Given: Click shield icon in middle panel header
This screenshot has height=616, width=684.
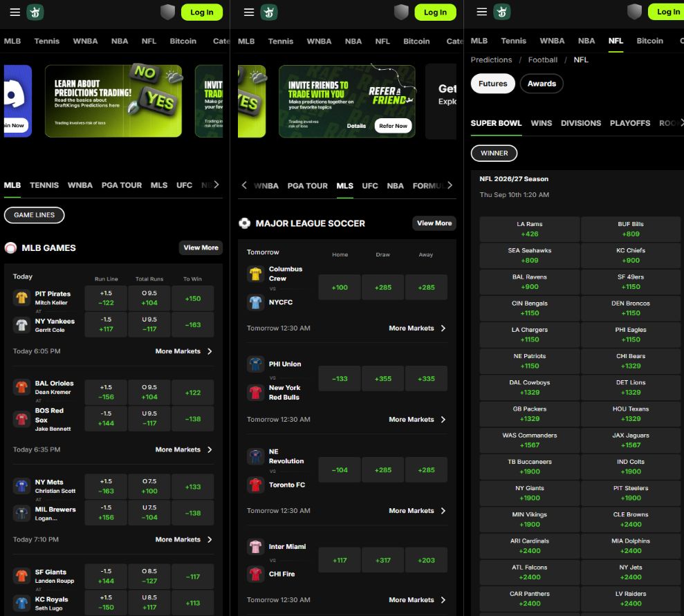Looking at the screenshot, I should (401, 12).
